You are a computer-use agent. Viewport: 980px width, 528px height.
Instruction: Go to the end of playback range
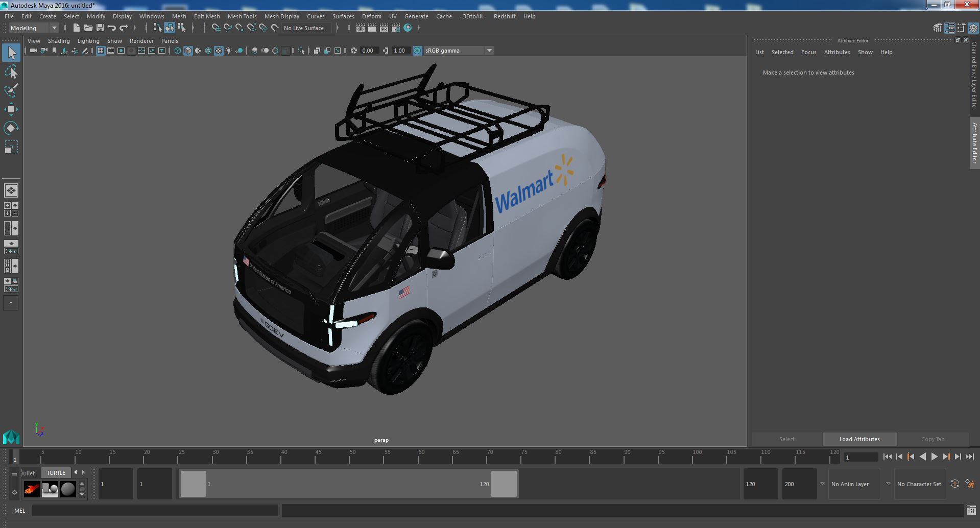[x=969, y=457]
